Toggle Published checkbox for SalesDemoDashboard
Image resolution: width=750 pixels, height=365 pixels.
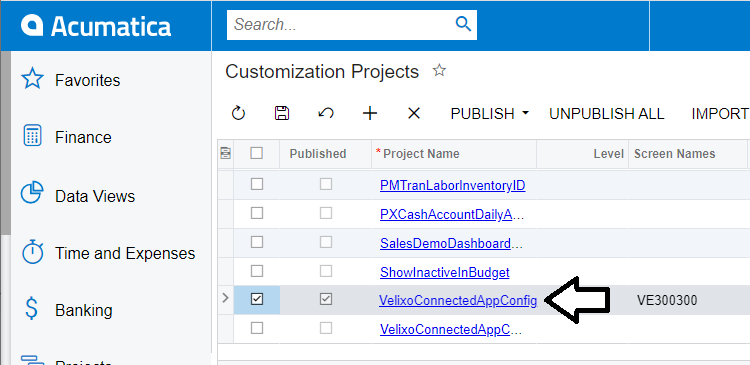point(326,242)
